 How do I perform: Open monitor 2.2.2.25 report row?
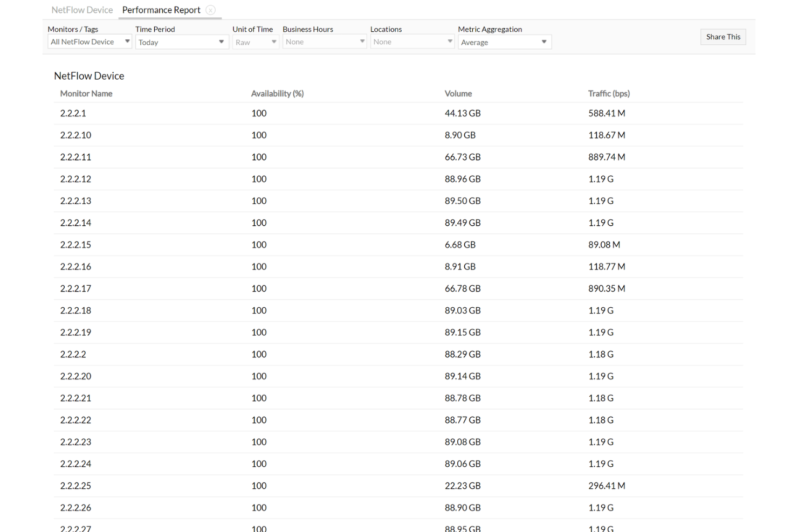coord(75,486)
